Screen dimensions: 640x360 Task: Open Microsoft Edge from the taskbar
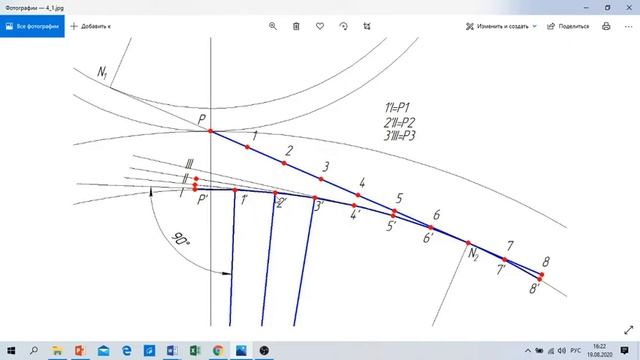pyautogui.click(x=127, y=351)
